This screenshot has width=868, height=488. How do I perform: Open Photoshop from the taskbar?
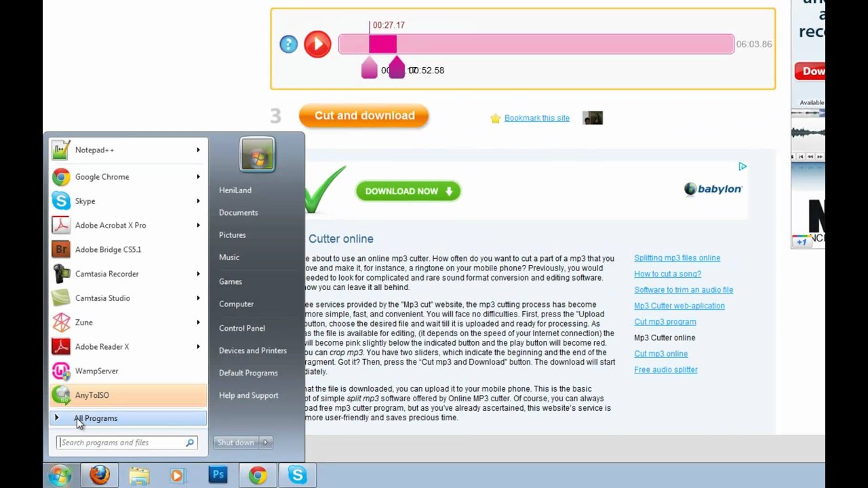[x=218, y=475]
